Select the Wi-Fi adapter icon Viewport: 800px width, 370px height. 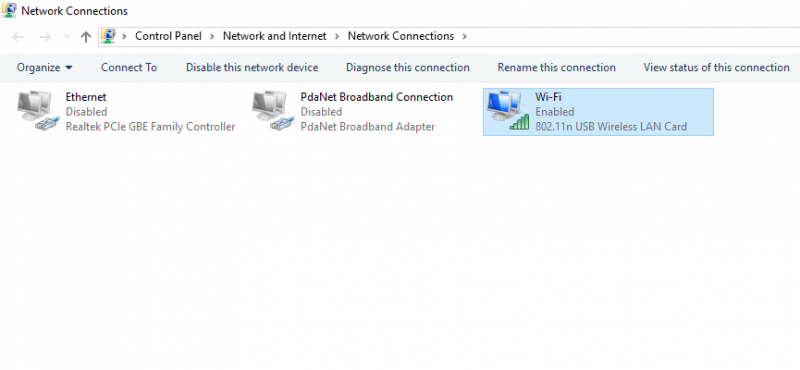pyautogui.click(x=508, y=112)
